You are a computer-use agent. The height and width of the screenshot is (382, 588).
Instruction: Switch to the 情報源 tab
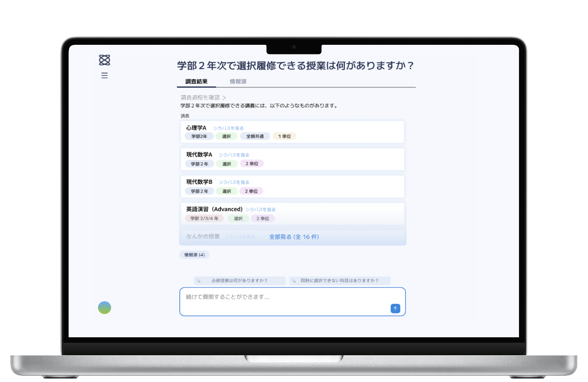click(x=238, y=82)
